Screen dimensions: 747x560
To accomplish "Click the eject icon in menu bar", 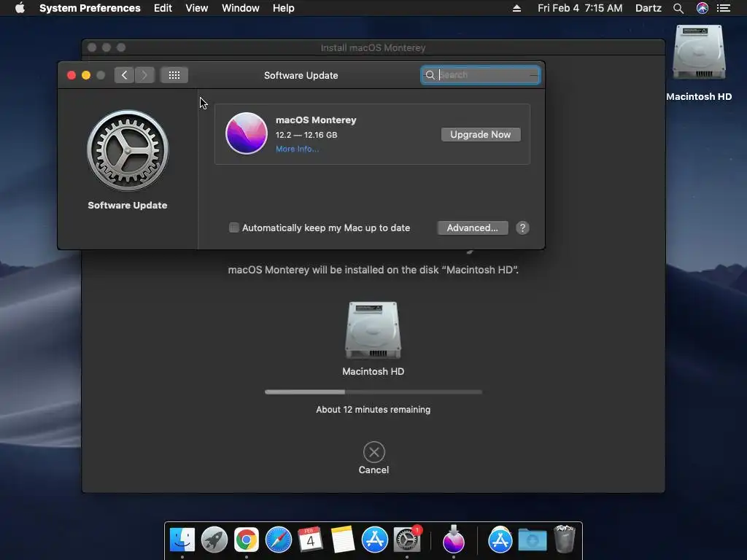I will (516, 8).
